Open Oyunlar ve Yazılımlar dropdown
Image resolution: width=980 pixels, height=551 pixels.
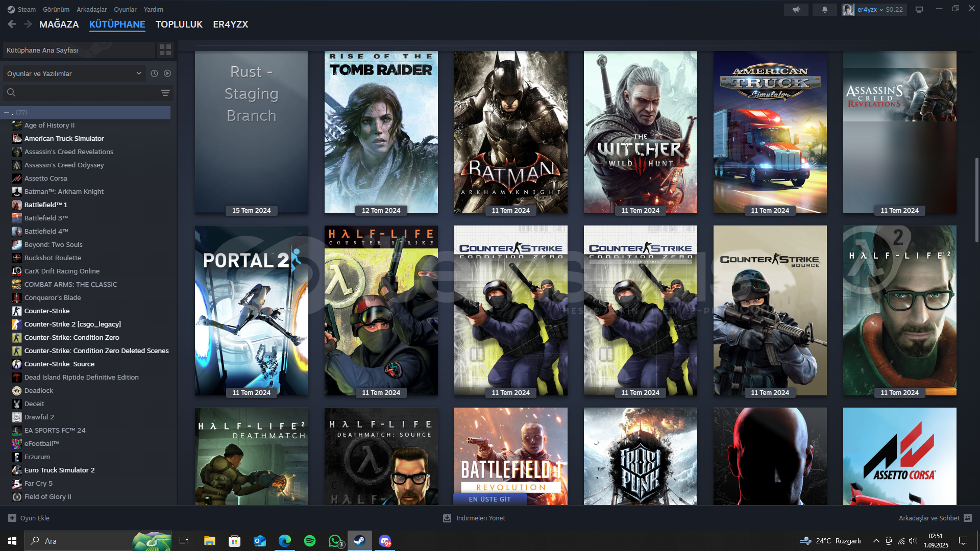click(x=75, y=73)
